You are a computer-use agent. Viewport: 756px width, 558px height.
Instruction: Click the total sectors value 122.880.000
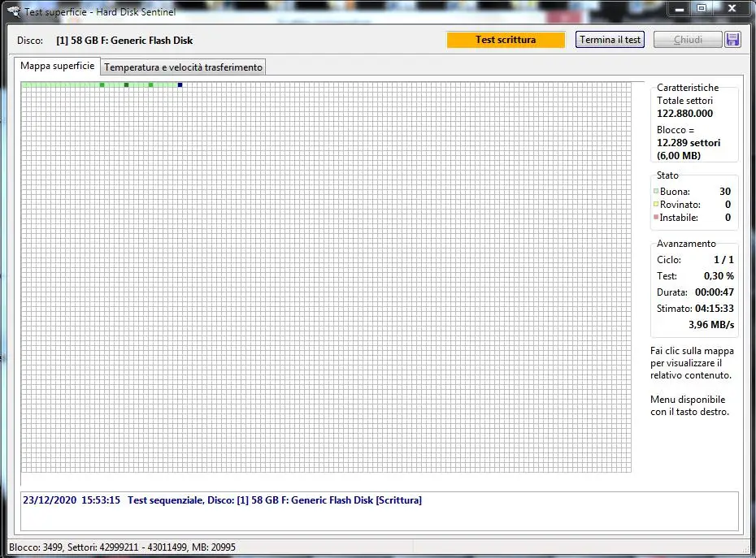684,114
